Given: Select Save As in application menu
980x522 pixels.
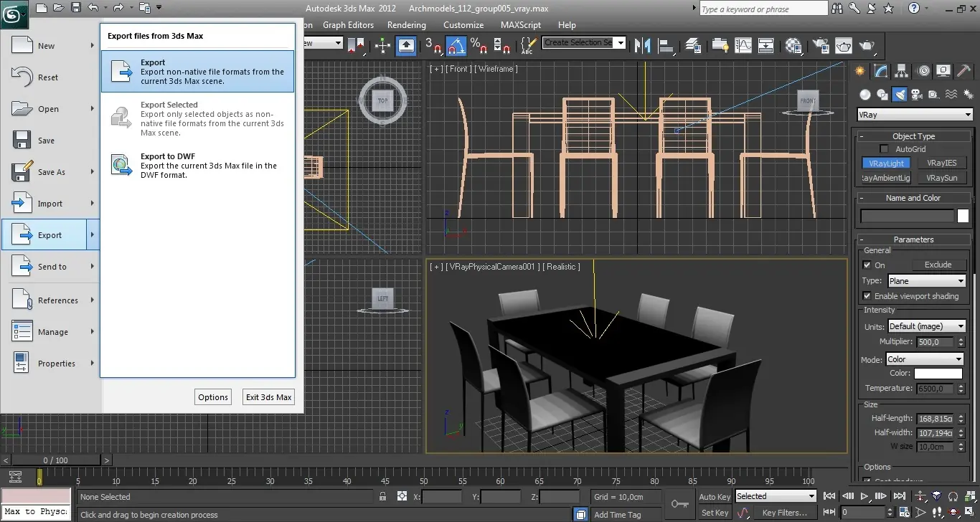Looking at the screenshot, I should (50, 172).
